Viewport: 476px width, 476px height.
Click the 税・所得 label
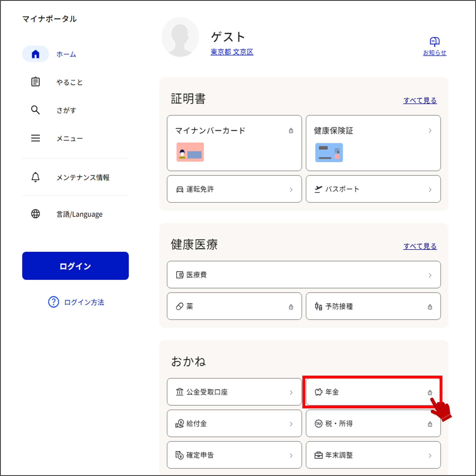click(339, 423)
